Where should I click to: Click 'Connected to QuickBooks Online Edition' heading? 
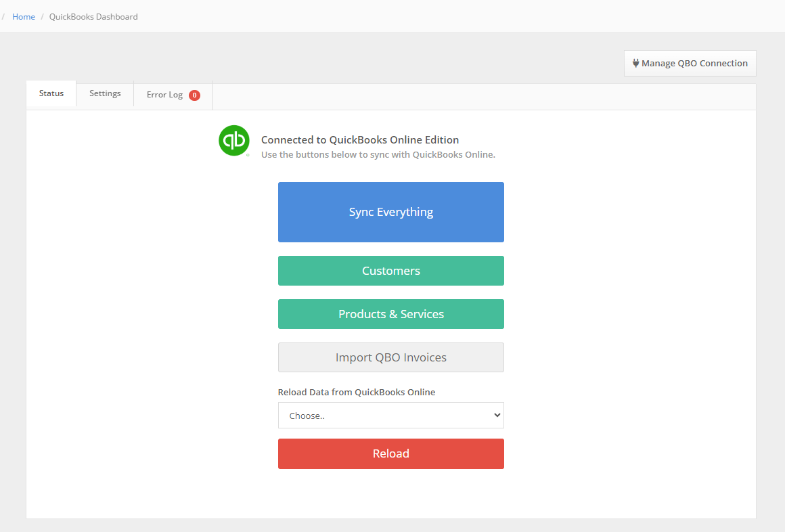pyautogui.click(x=360, y=139)
